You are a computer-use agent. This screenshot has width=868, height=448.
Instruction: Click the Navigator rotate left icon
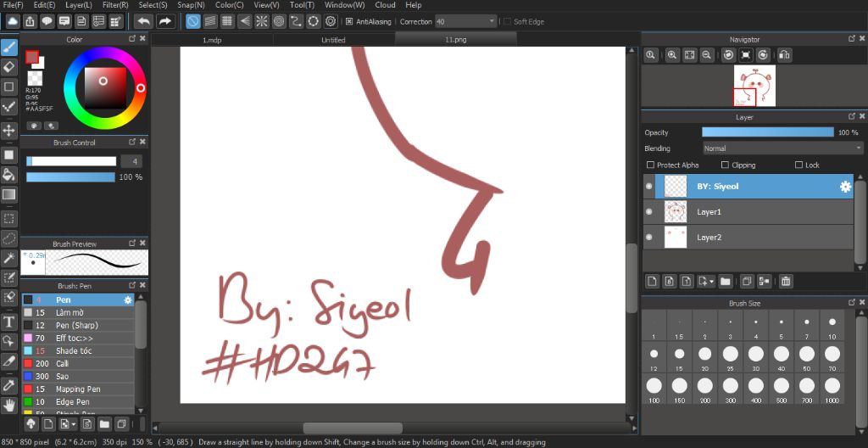[x=728, y=55]
